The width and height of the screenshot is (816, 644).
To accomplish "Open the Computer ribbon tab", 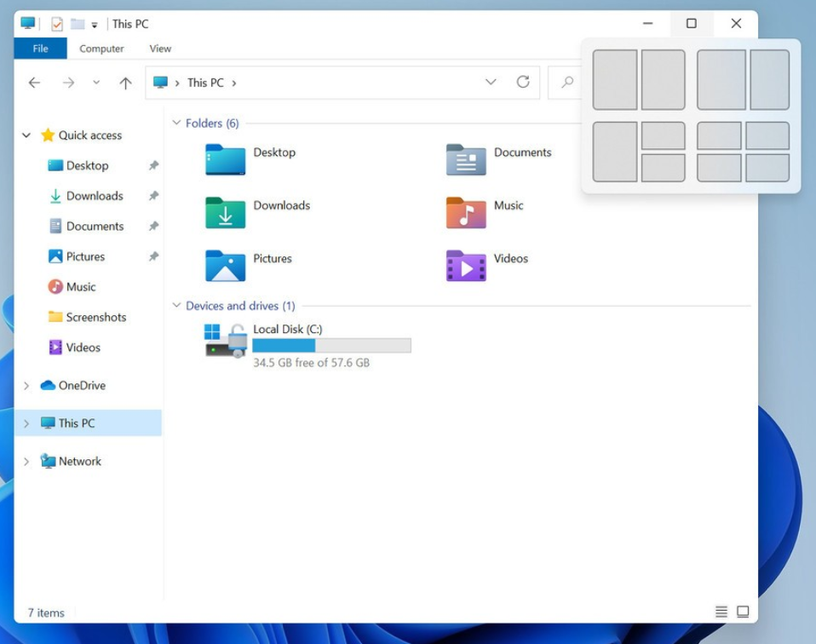I will click(101, 49).
